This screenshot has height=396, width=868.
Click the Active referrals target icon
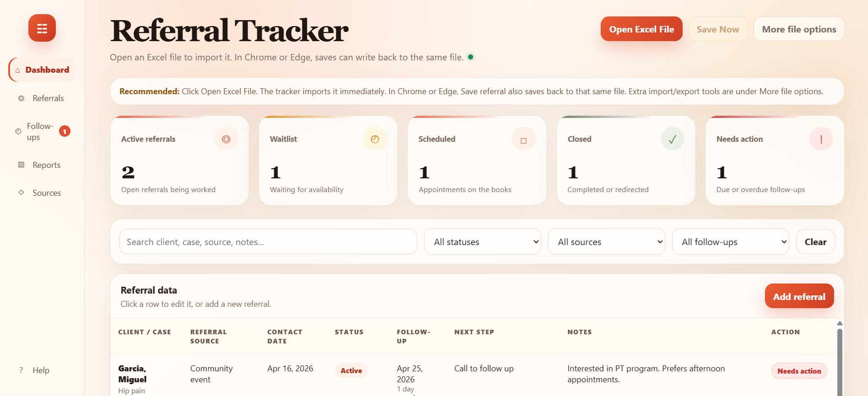pyautogui.click(x=226, y=139)
